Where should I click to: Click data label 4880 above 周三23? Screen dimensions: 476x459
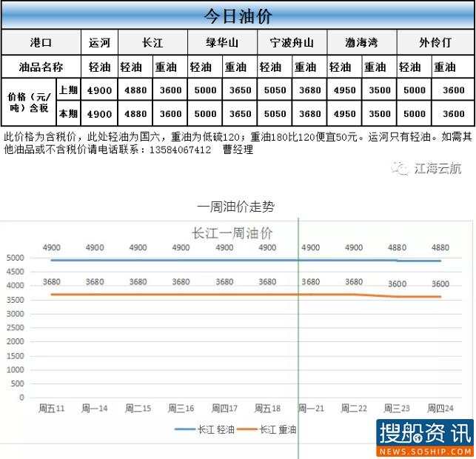397,248
